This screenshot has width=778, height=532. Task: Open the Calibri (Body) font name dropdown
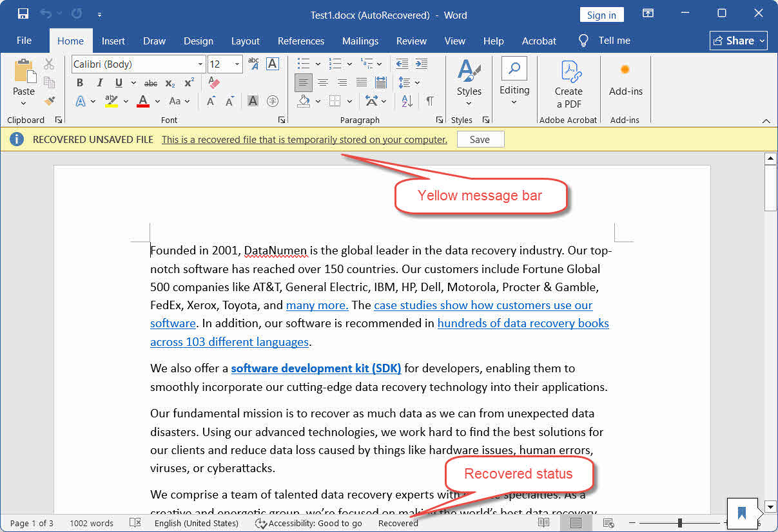tap(200, 64)
